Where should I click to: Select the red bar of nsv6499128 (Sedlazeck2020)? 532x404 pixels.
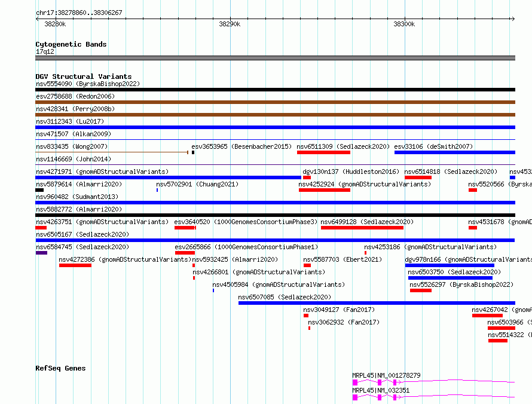(362, 228)
